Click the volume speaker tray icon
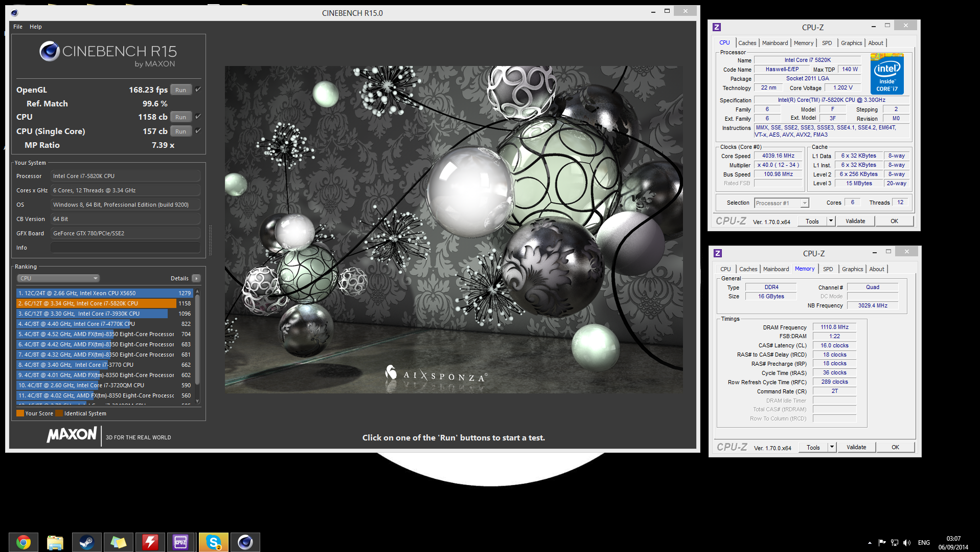Image resolution: width=980 pixels, height=552 pixels. 907,543
